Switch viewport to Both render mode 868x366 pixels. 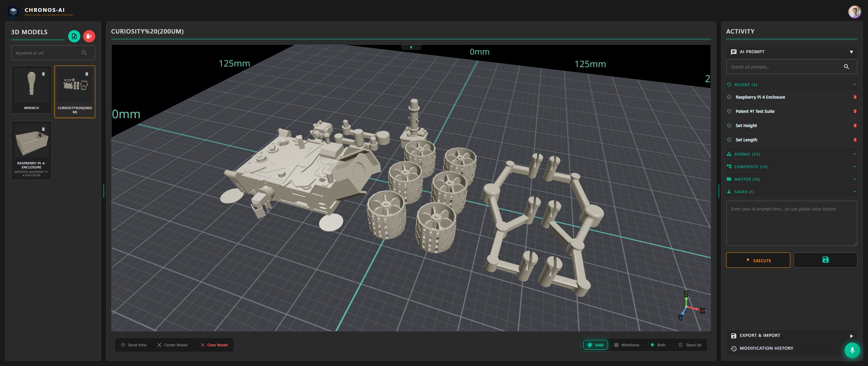click(658, 345)
